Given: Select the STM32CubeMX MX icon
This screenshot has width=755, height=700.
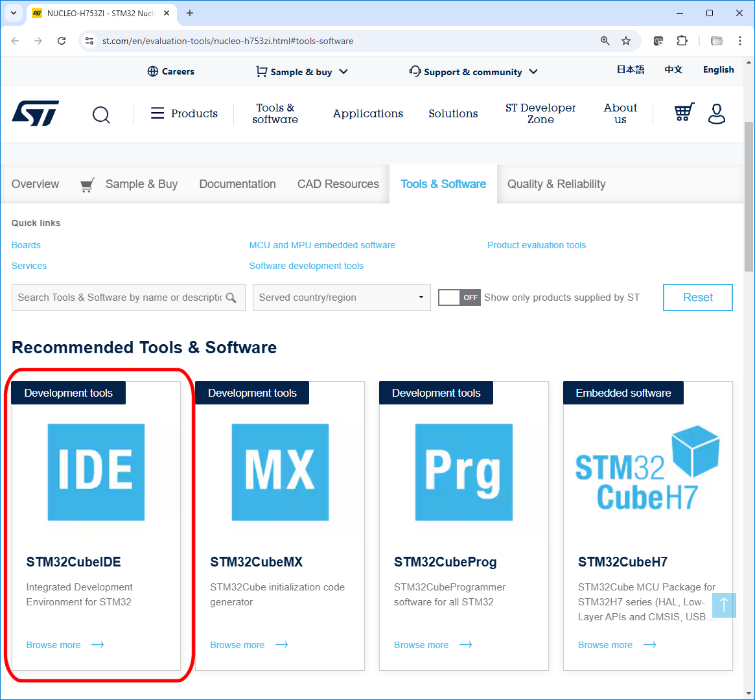Looking at the screenshot, I should pos(280,472).
